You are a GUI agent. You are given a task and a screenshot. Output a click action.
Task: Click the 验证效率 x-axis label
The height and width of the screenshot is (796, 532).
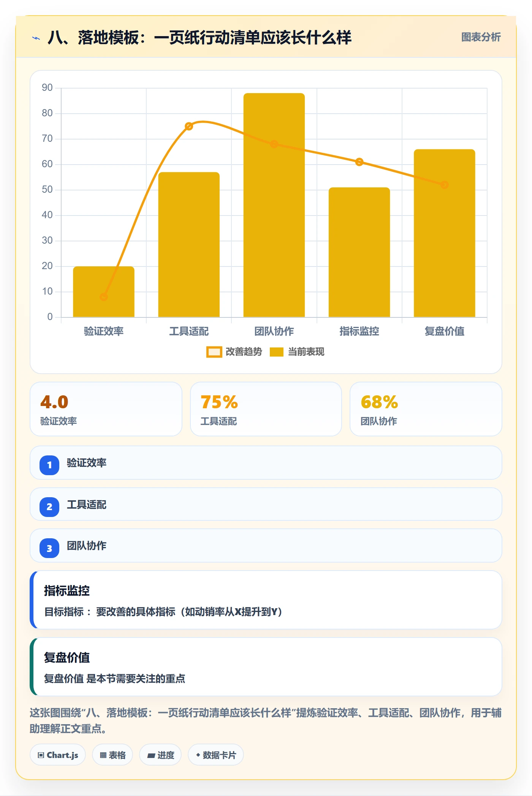coord(104,331)
